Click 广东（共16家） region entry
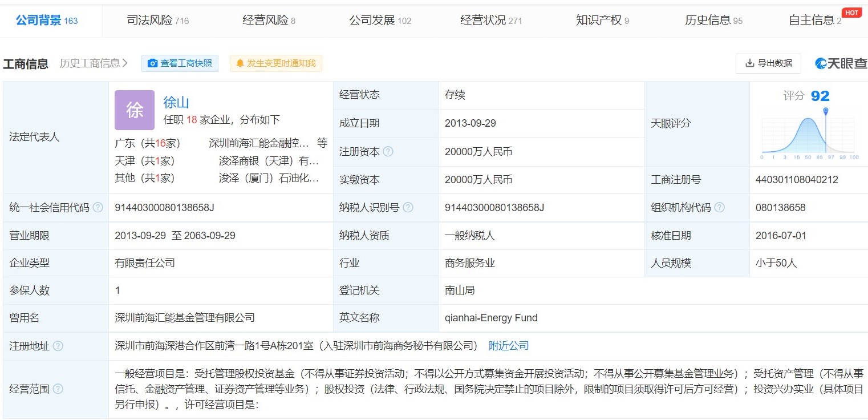The image size is (868, 420). [x=148, y=143]
